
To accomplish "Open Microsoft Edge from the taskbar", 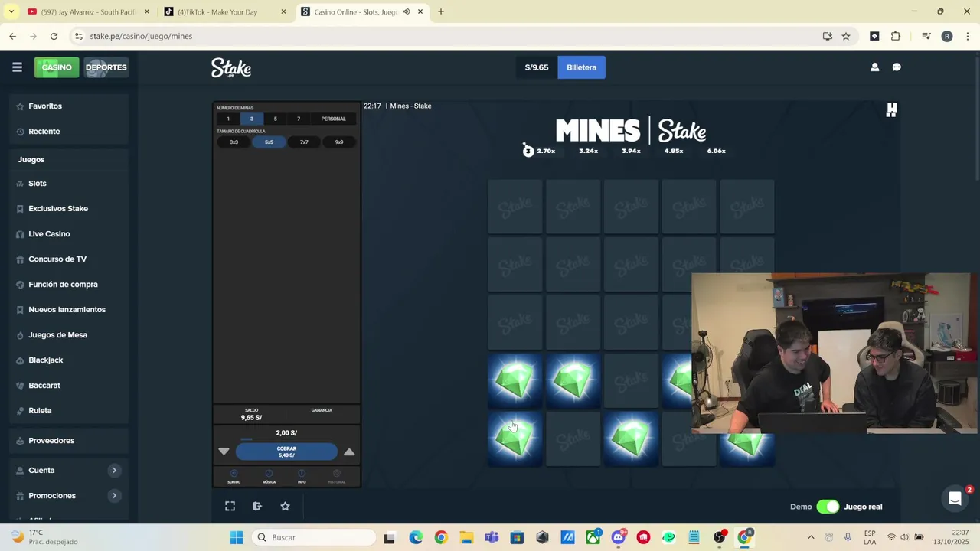I will pos(416,537).
